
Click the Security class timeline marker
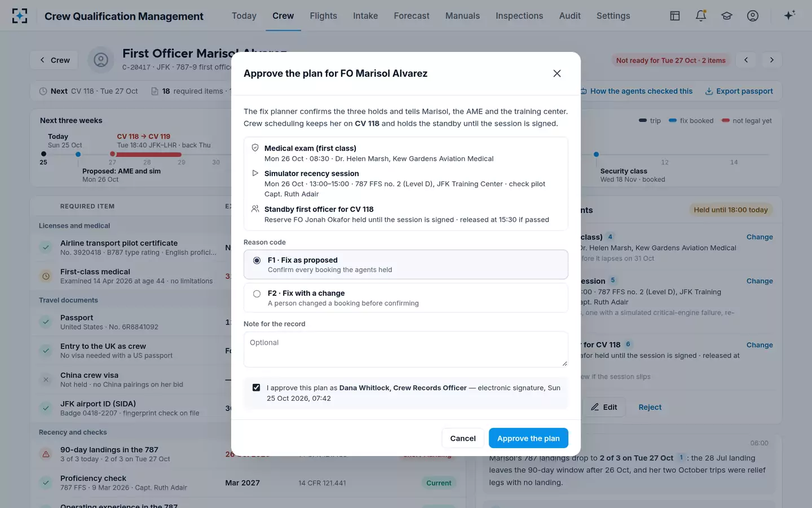point(596,154)
